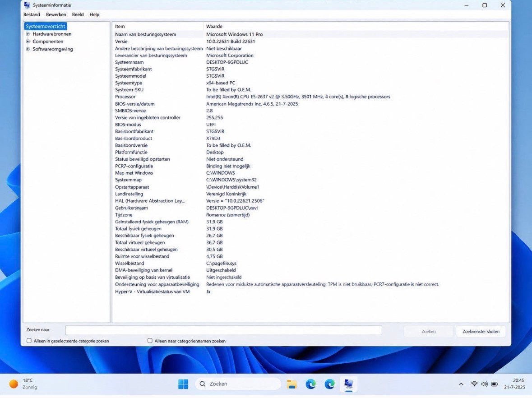
Task: Select the Systeemtype row
Action: 310,83
